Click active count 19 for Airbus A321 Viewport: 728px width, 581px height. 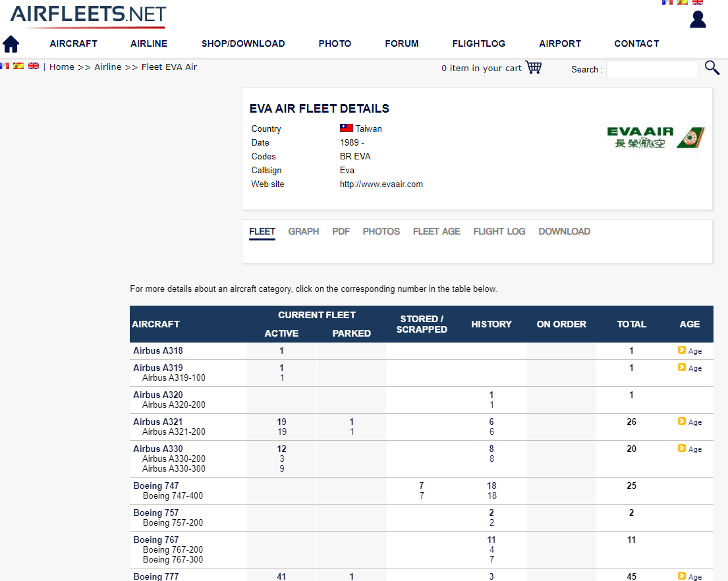(281, 422)
